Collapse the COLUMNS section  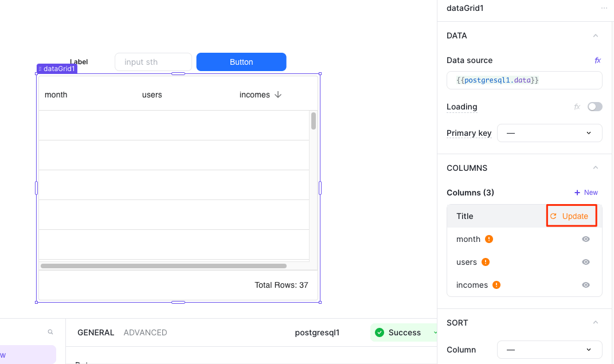(595, 168)
